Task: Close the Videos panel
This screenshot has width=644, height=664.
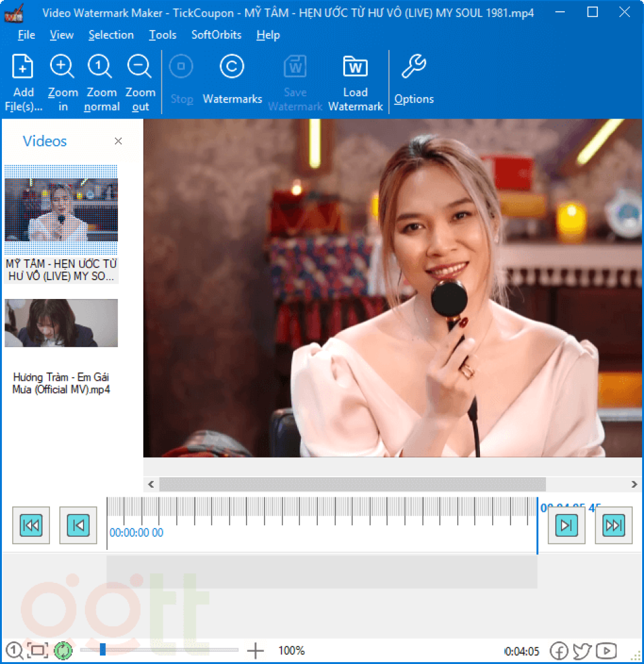Action: coord(118,141)
